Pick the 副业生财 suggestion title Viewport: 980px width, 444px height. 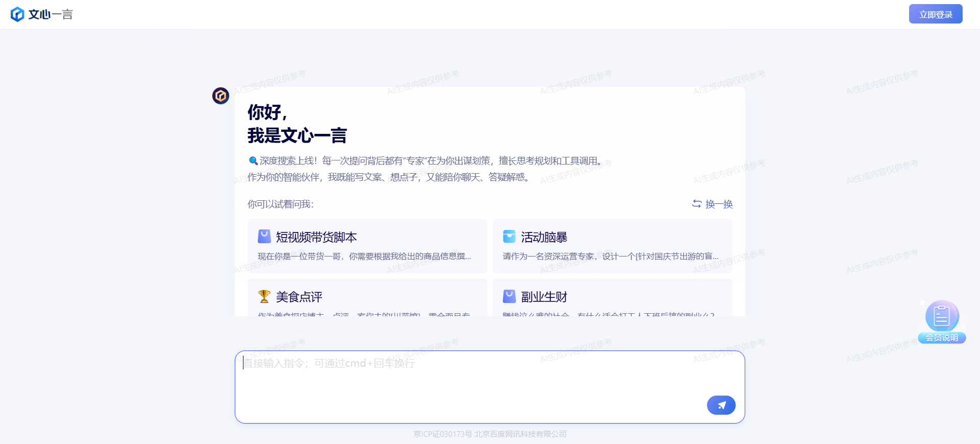(x=544, y=297)
